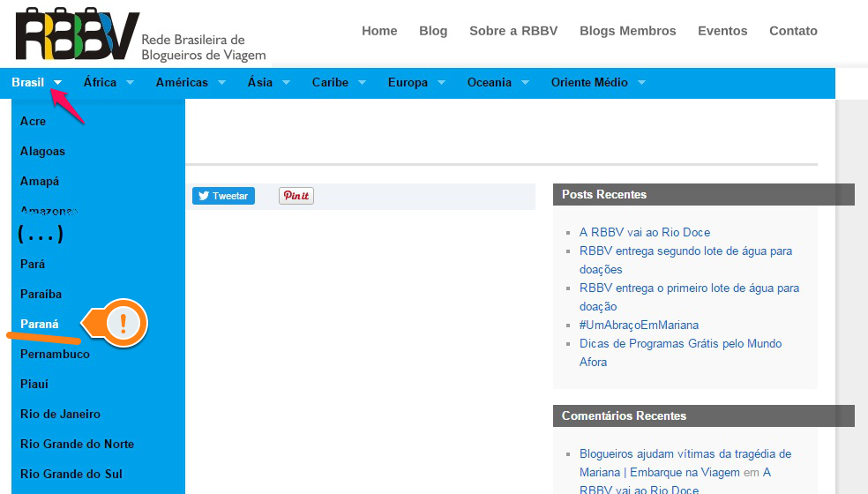Expand the Brasil dropdown arrow

[57, 83]
